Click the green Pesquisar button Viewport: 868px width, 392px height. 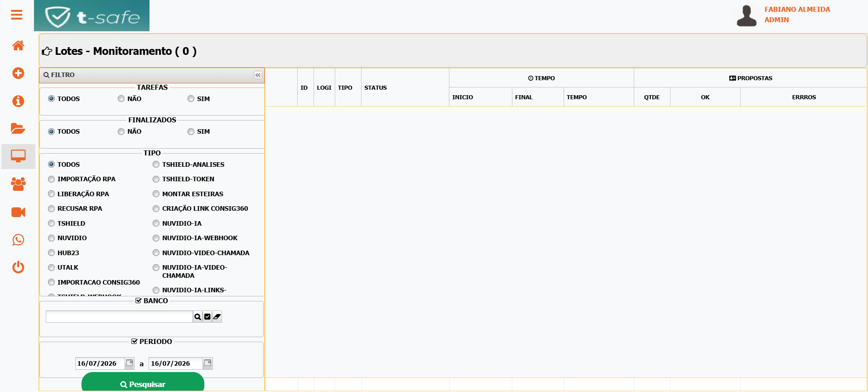click(x=143, y=383)
